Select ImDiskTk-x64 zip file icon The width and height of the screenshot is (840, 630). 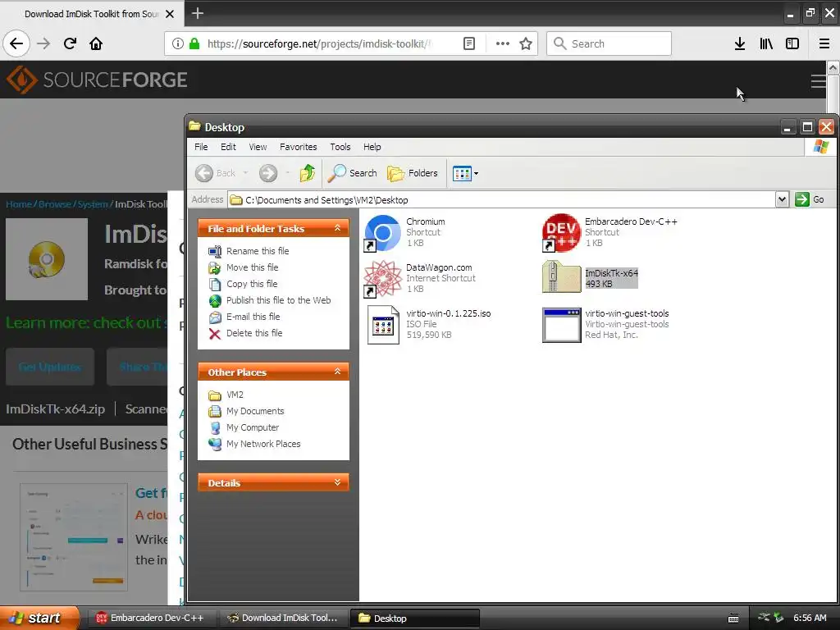click(x=561, y=276)
